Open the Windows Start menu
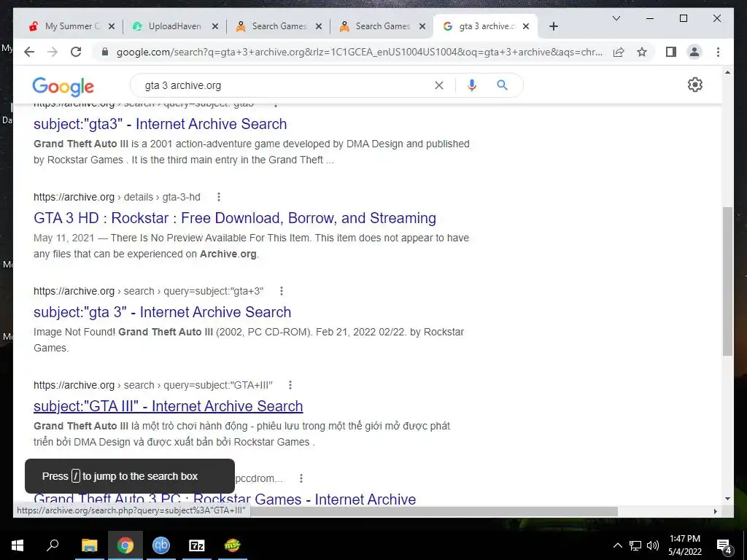The image size is (747, 560). point(18,545)
